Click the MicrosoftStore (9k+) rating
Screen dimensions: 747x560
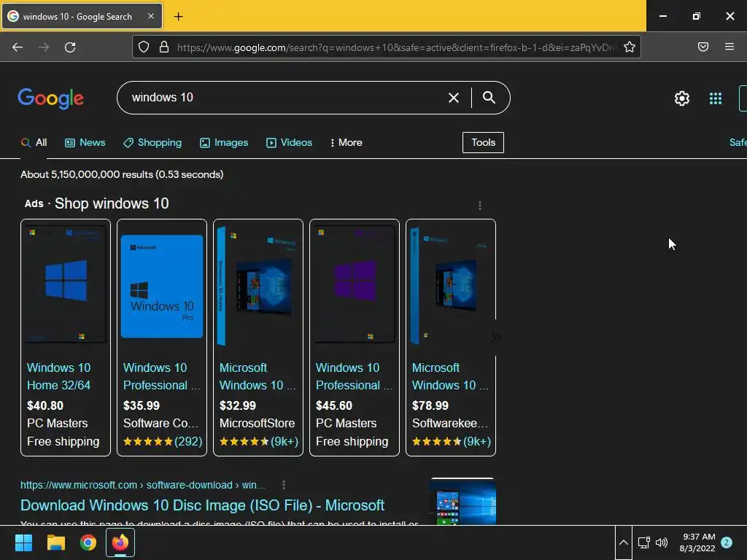(259, 441)
